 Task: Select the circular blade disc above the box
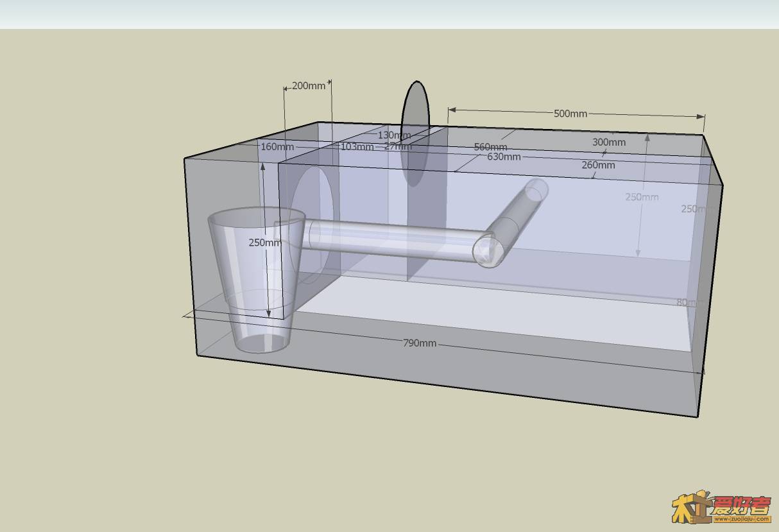(x=415, y=133)
